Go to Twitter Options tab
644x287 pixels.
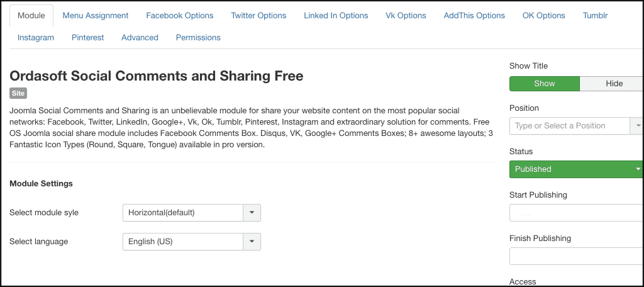[258, 16]
